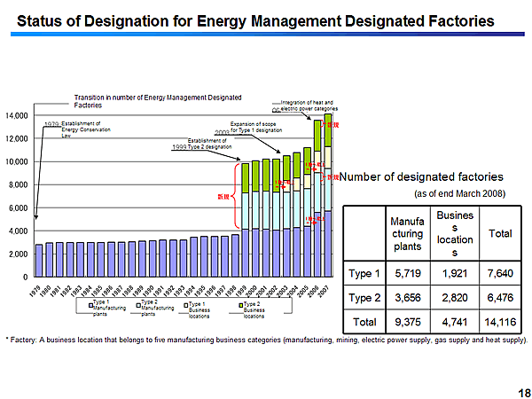Click the Type 1 Business locations legend swatch
This screenshot has width=532, height=399.
(186, 304)
